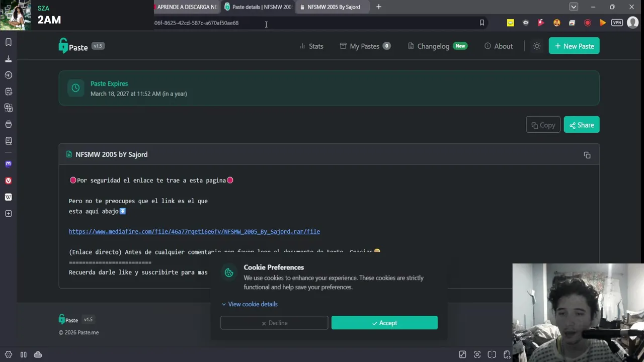Add a new web panel
The width and height of the screenshot is (644, 362).
[x=8, y=214]
